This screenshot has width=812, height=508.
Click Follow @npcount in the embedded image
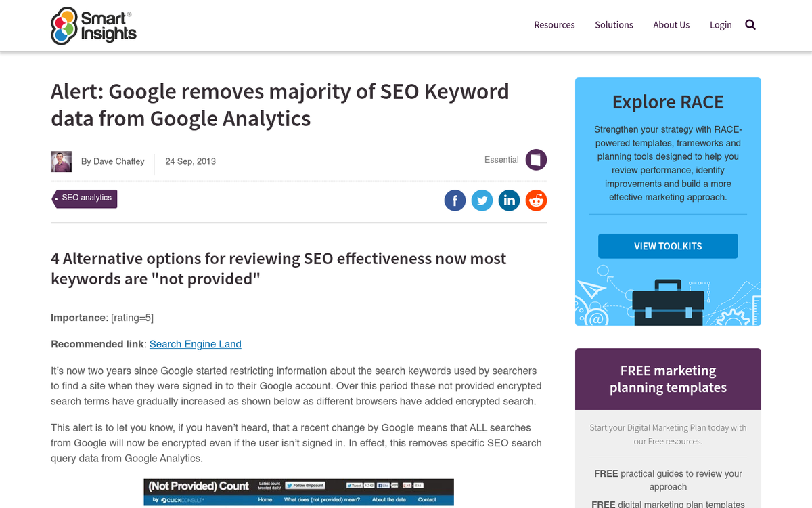click(x=306, y=486)
